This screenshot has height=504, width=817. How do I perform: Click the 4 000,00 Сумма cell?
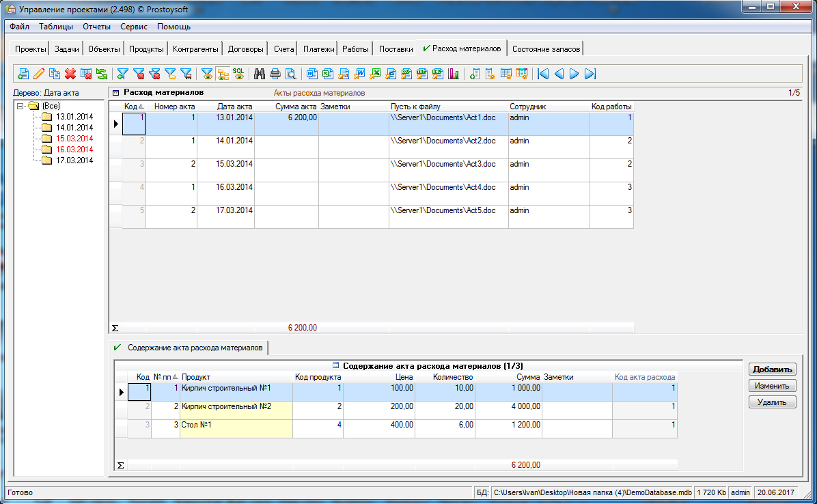(508, 410)
